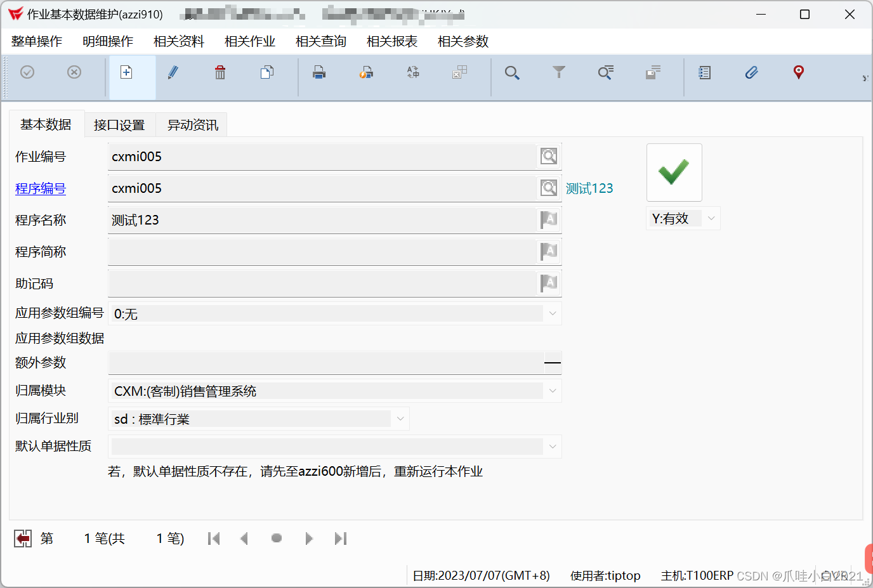Expand the 归属行业别 dropdown
This screenshot has height=588, width=873.
400,419
